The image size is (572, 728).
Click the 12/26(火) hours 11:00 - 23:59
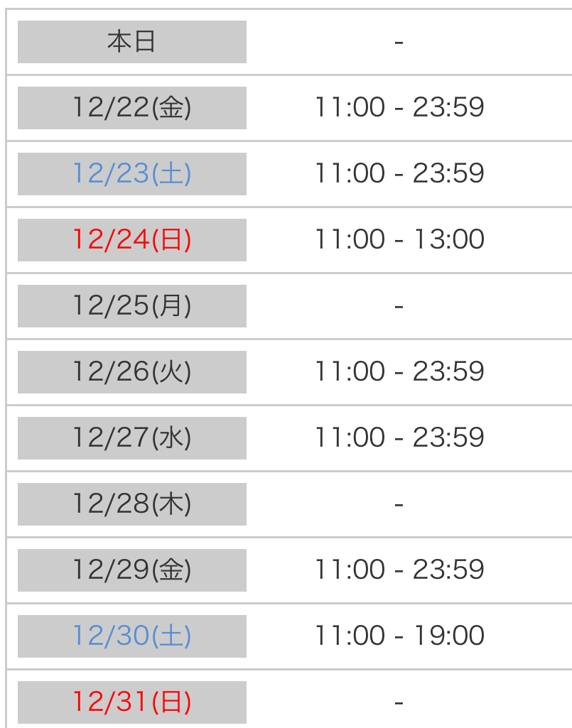point(399,372)
